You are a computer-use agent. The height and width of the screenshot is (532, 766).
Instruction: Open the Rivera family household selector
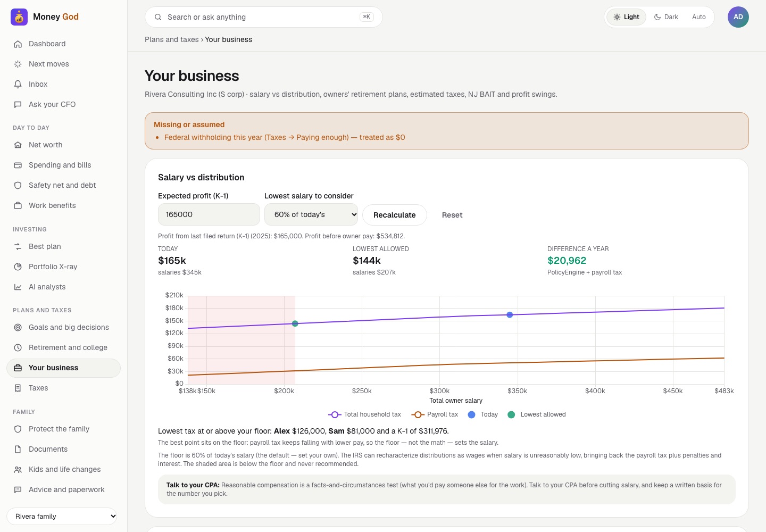pyautogui.click(x=62, y=516)
